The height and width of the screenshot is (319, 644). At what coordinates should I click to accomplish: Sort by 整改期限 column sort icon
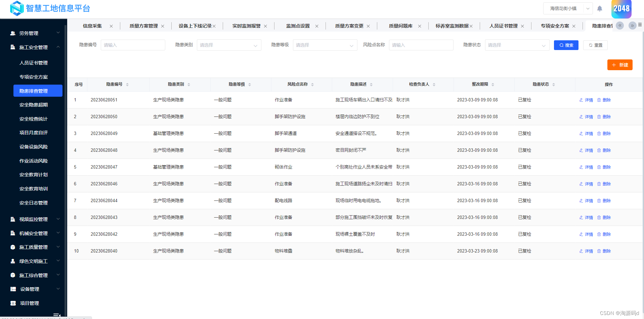[x=493, y=85]
